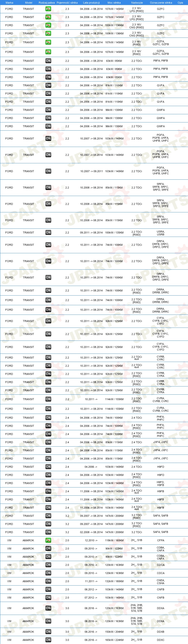Select the 3.0 displacement cell in the DDXB row
The width and height of the screenshot is (188, 644).
point(67,632)
